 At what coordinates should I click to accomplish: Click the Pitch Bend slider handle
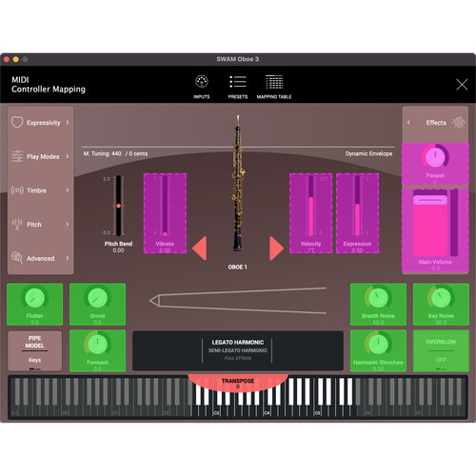click(118, 206)
